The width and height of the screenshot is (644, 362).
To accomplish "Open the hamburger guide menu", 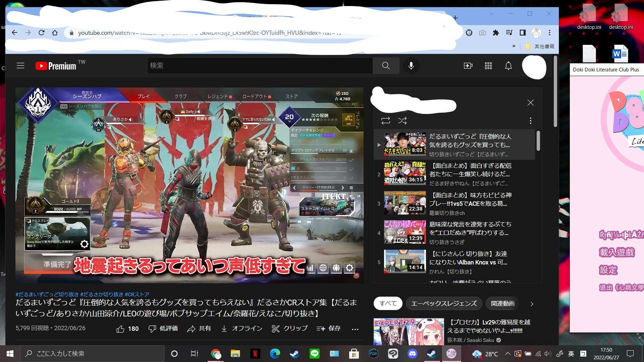I will click(x=20, y=66).
